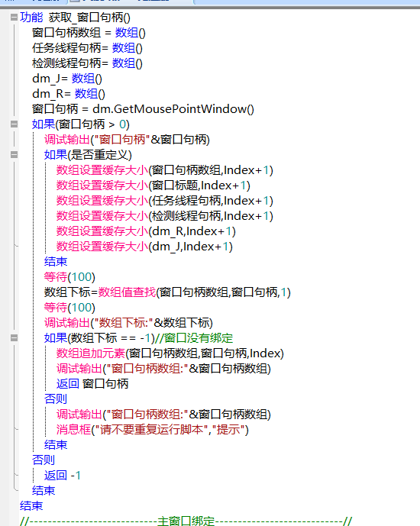This screenshot has height=526, width=420.
Task: Place cursor on dm.GetMousePointWindow() call
Action: (173, 109)
